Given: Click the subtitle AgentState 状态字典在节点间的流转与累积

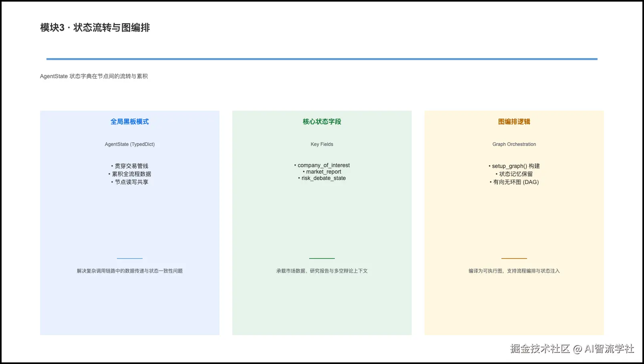Looking at the screenshot, I should tap(94, 76).
